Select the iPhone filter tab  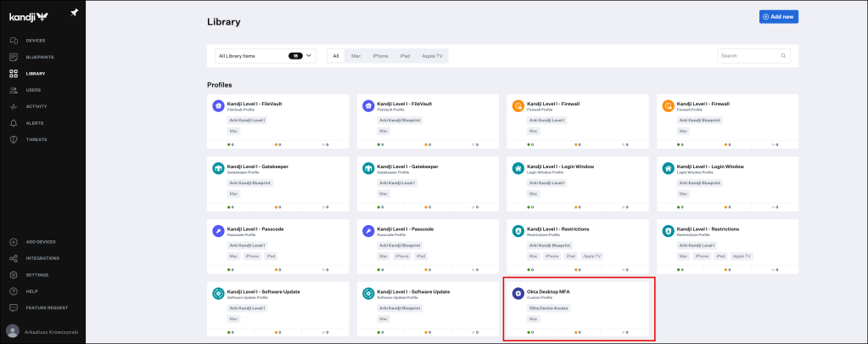coord(380,56)
